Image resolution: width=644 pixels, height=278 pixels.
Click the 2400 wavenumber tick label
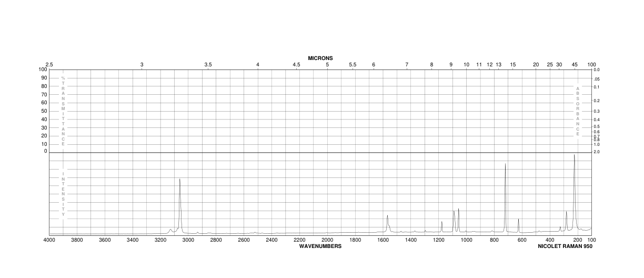pyautogui.click(x=271, y=240)
